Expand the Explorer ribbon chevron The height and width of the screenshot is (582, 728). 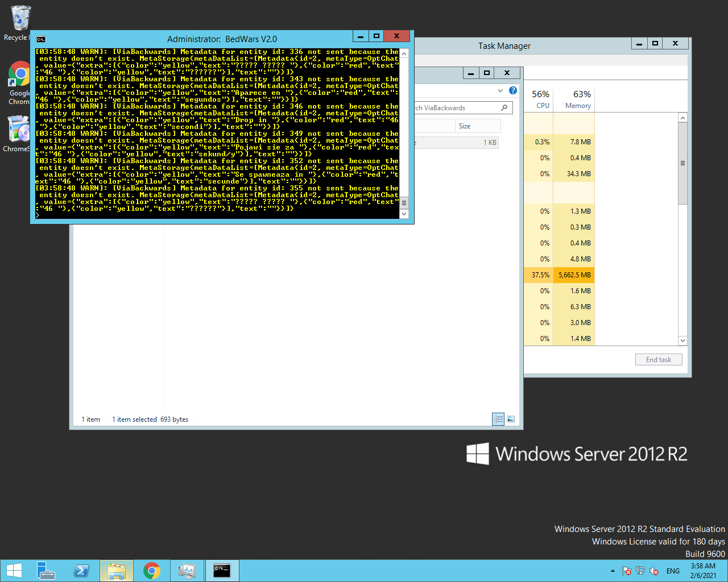coord(500,90)
